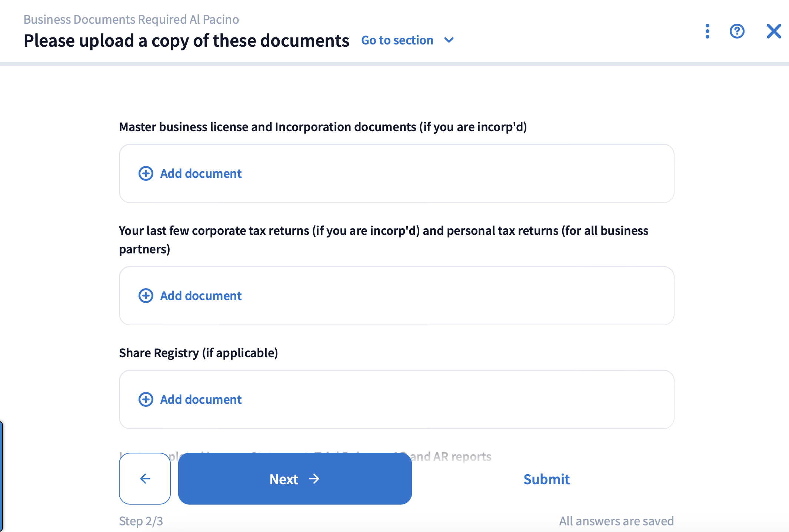Click the progress bar under the header
Viewport: 789px width, 532px height.
point(394,64)
